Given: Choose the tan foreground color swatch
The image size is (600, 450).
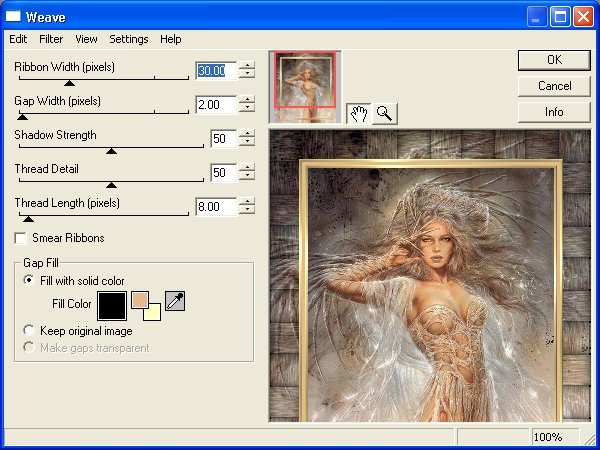Looking at the screenshot, I should tap(140, 300).
